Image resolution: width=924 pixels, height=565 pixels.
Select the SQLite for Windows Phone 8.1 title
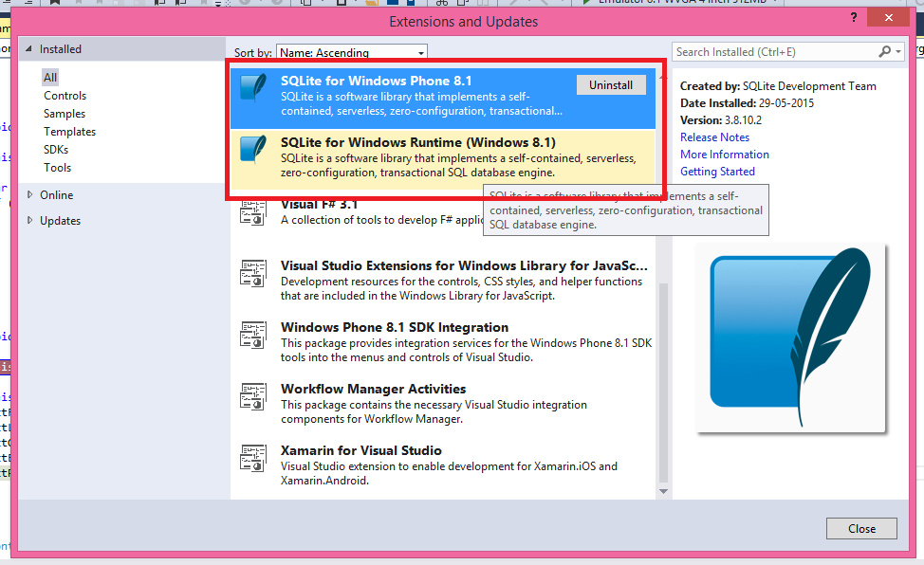click(x=376, y=81)
